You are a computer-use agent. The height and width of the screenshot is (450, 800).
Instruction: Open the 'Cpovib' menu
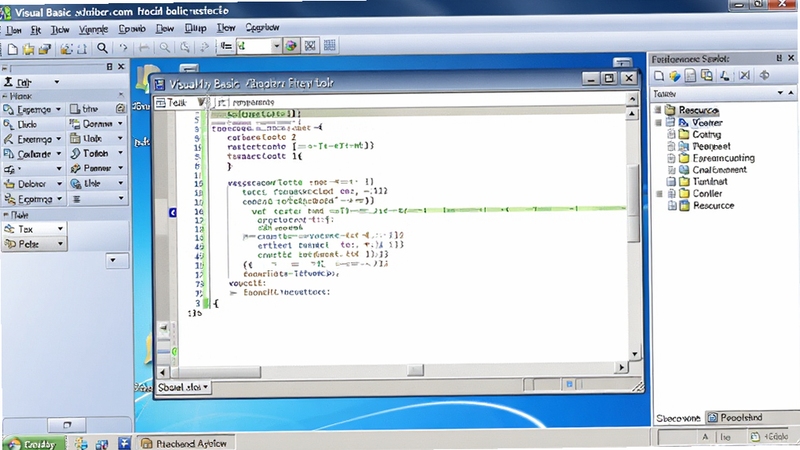tap(132, 29)
